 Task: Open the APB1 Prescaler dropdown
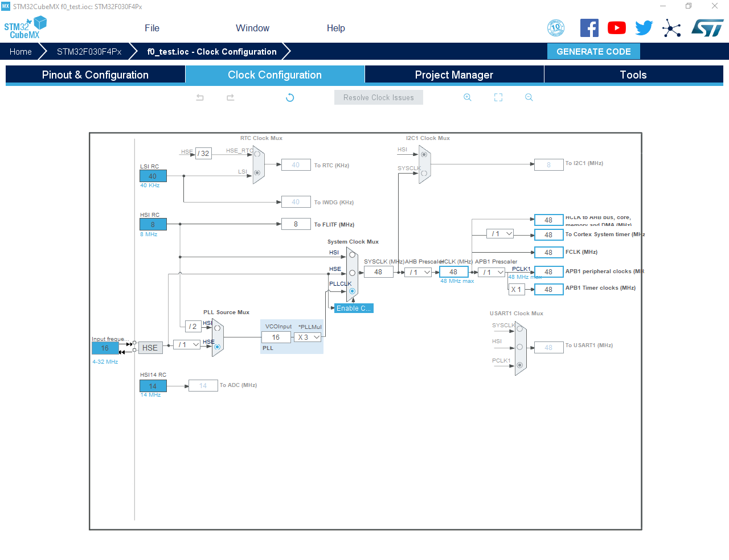click(x=492, y=273)
